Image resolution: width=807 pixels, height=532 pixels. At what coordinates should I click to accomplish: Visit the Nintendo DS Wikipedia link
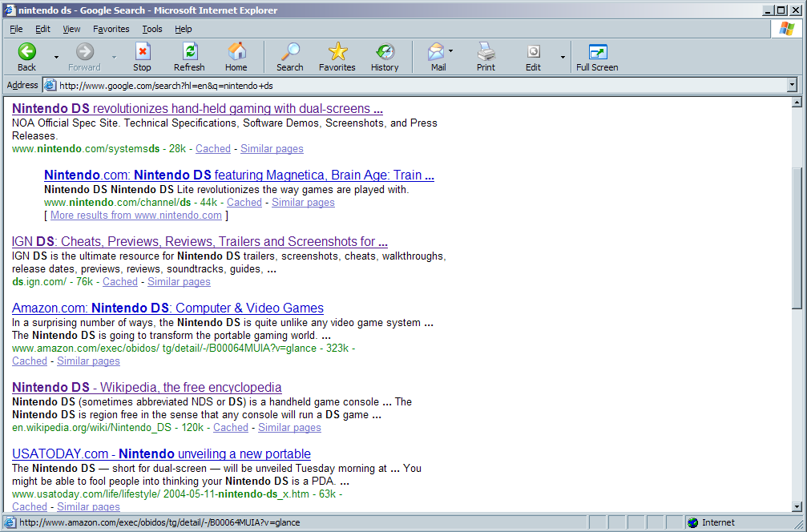click(147, 388)
